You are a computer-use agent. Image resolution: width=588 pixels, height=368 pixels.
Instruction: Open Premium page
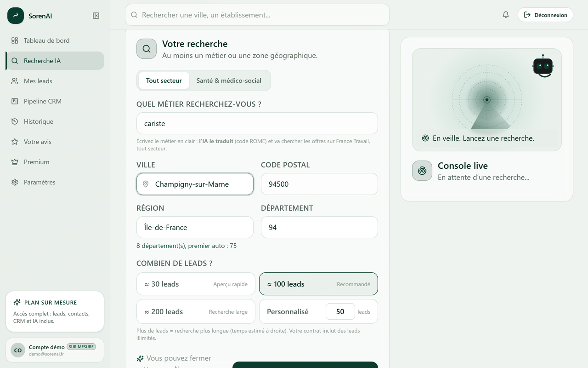tap(55, 162)
